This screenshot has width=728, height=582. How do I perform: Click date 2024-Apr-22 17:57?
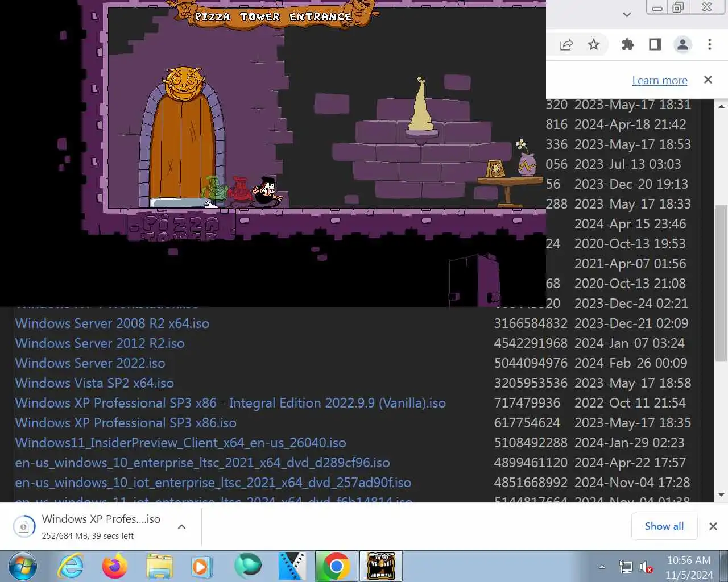pos(630,463)
